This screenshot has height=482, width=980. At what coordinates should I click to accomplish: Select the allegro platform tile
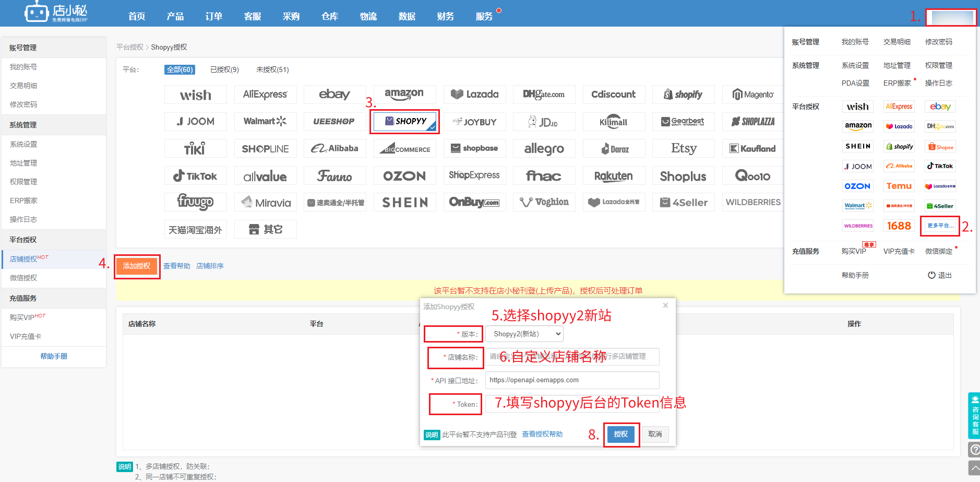coord(544,149)
